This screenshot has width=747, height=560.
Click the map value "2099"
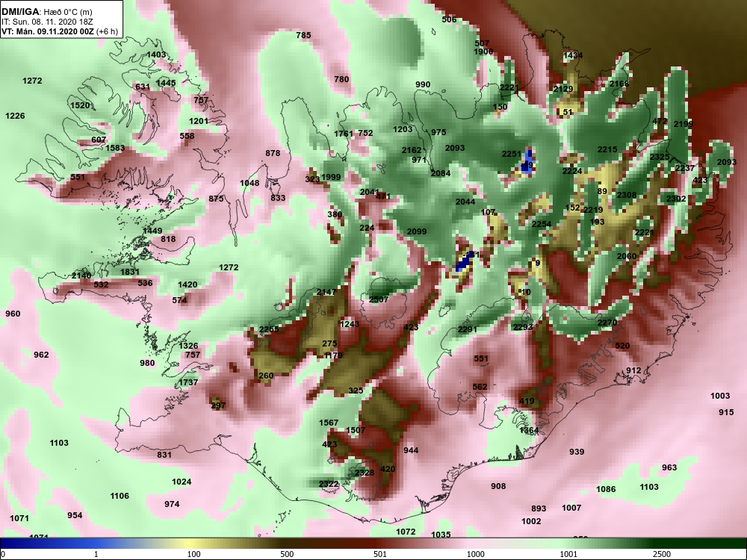pos(417,232)
